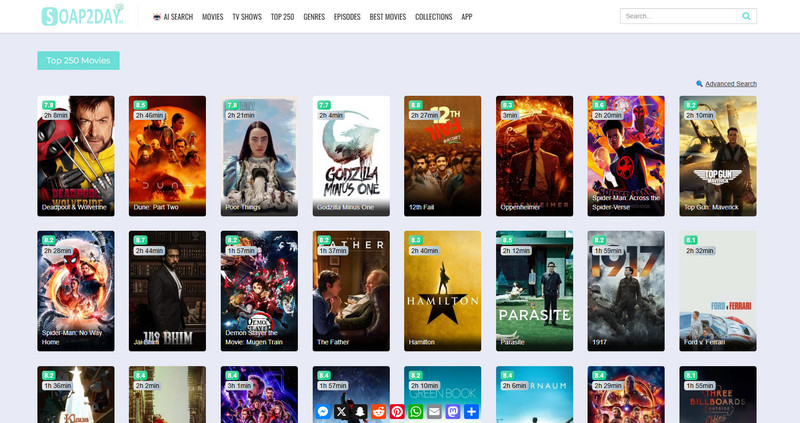Open the APP page link
800x423 pixels.
click(467, 17)
